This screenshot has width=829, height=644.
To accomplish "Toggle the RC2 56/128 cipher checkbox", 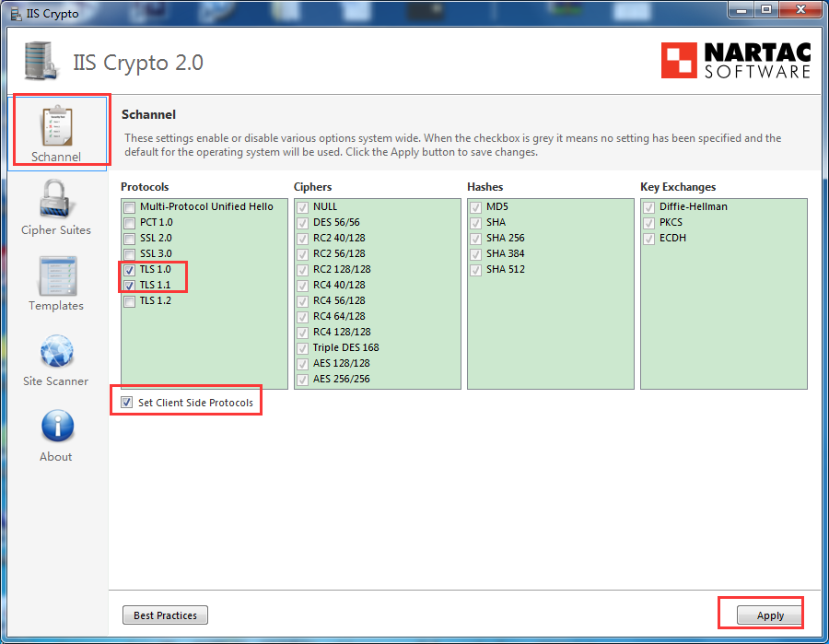I will pyautogui.click(x=303, y=253).
